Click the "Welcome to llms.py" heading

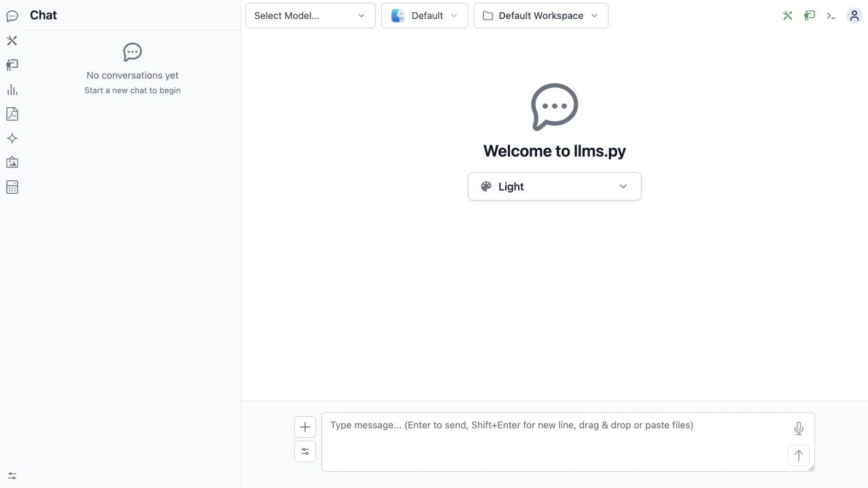[x=555, y=151]
